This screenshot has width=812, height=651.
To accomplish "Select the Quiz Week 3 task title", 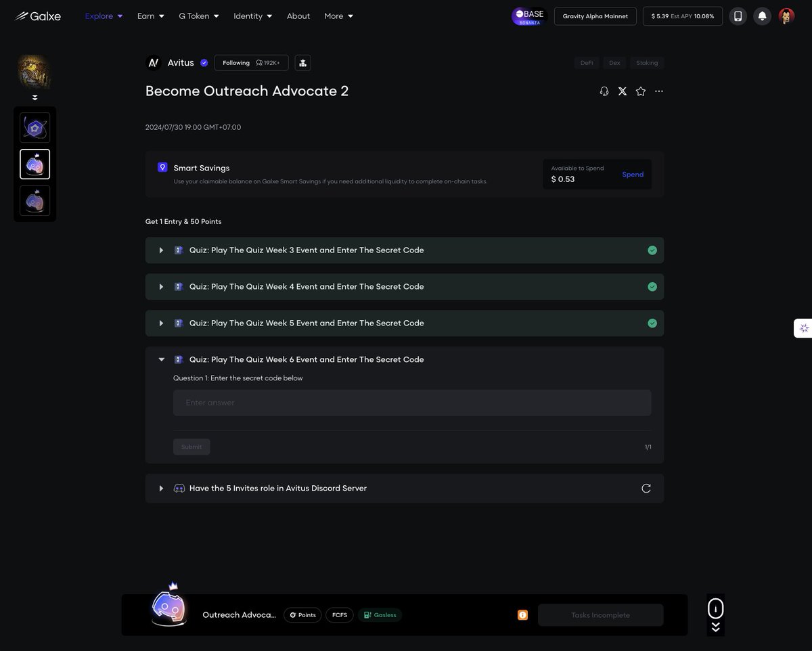I will (x=307, y=250).
